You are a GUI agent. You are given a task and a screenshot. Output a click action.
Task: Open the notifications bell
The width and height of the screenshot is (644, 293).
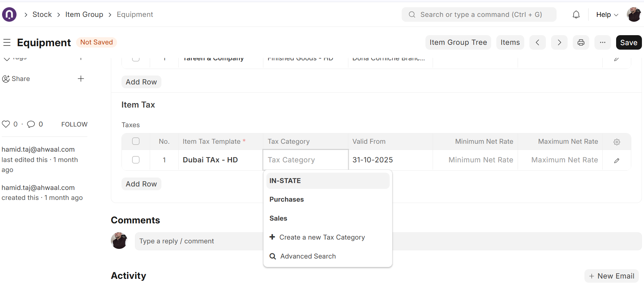click(x=576, y=14)
